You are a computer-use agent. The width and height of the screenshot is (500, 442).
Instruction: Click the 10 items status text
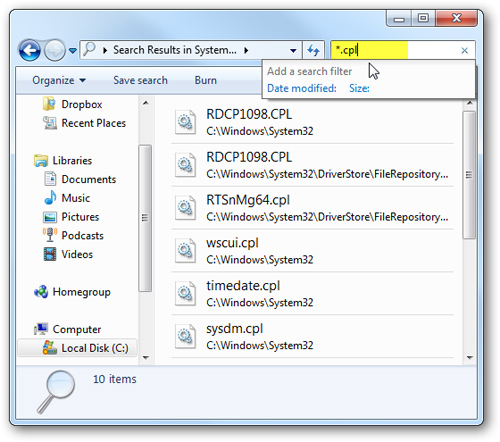tap(115, 379)
